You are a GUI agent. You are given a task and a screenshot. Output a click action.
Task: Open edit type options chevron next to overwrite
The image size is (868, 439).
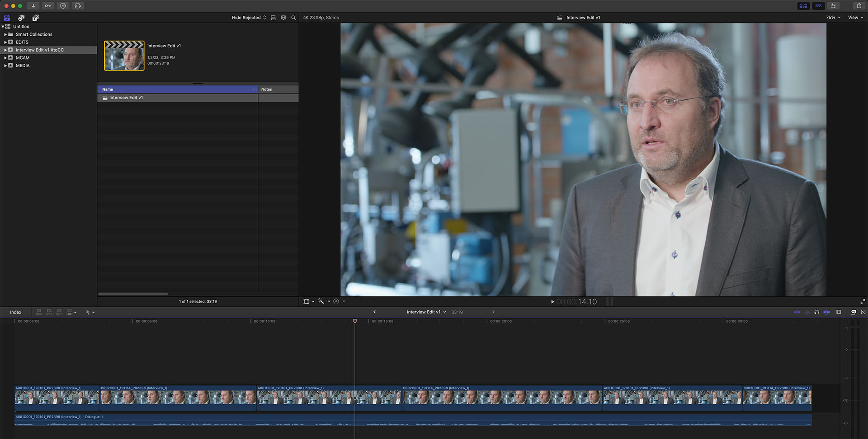75,312
